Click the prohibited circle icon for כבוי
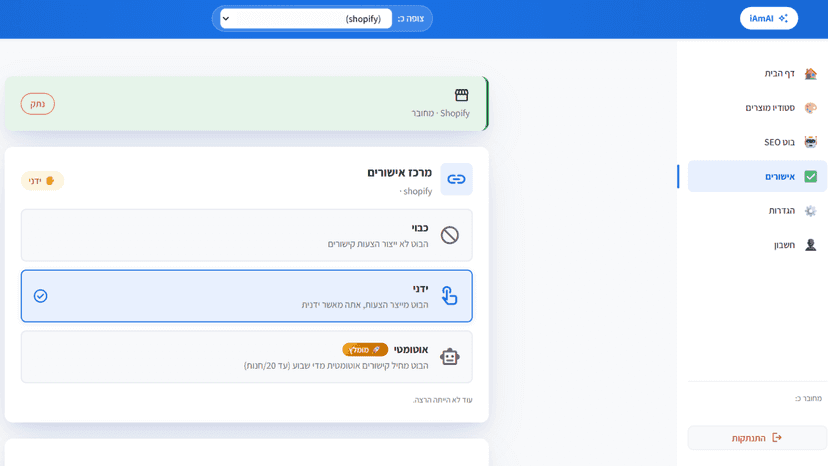828x466 pixels. (450, 235)
